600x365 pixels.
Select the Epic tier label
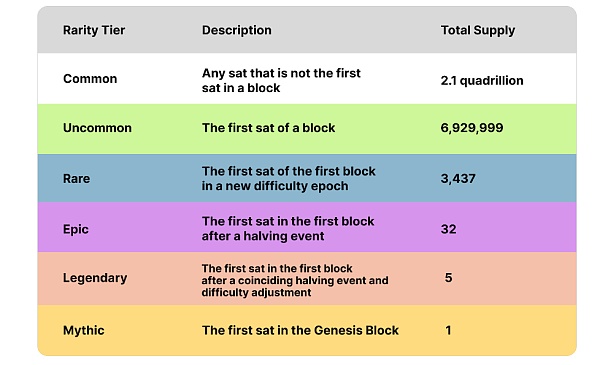point(75,229)
